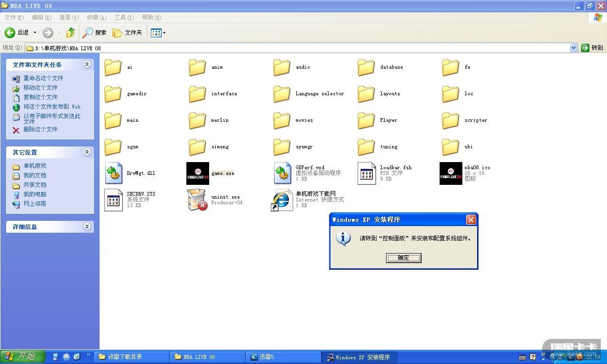Viewport: 607px width, 364px height.
Task: Open the database folder
Action: pos(366,67)
